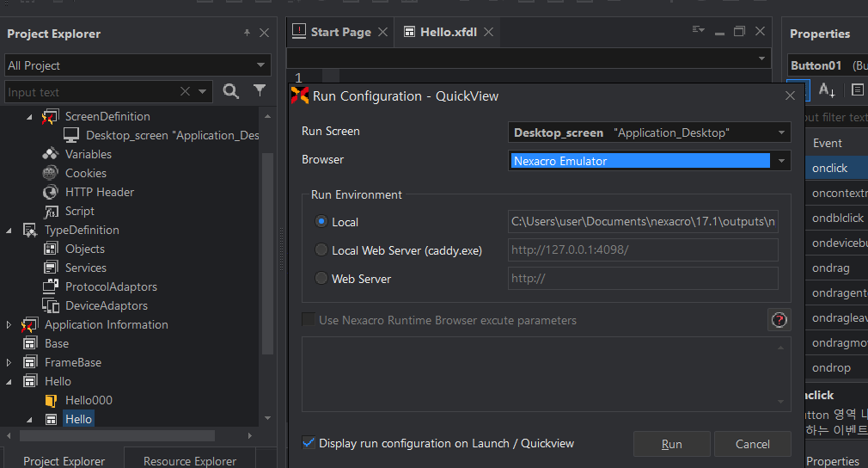The height and width of the screenshot is (468, 868).
Task: Collapse the Hello parent tree node
Action: click(x=9, y=382)
